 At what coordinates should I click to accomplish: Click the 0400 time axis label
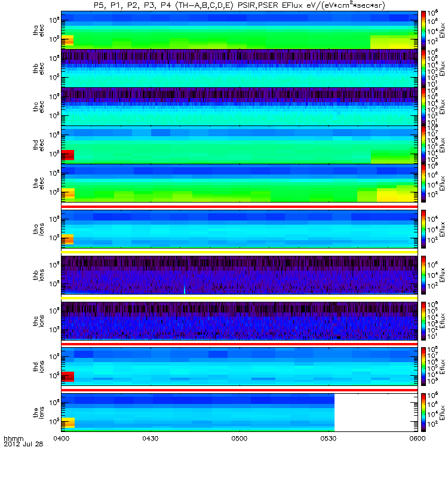pos(62,439)
